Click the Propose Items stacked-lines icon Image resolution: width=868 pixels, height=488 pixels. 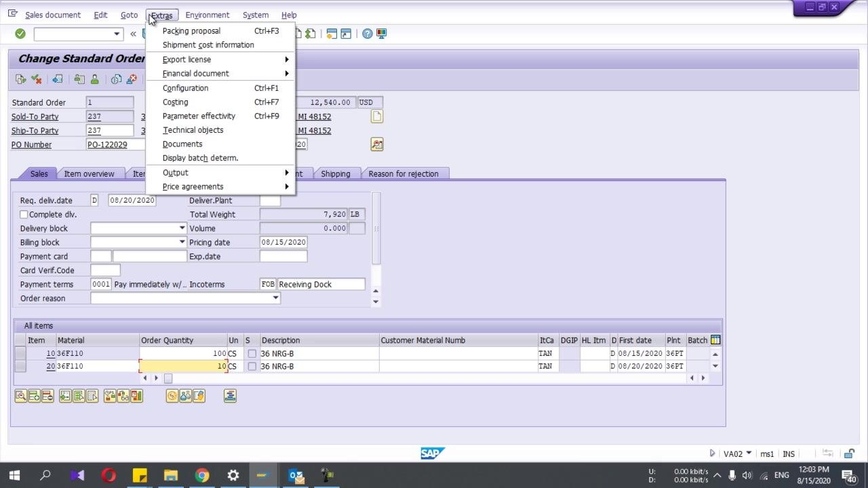230,396
